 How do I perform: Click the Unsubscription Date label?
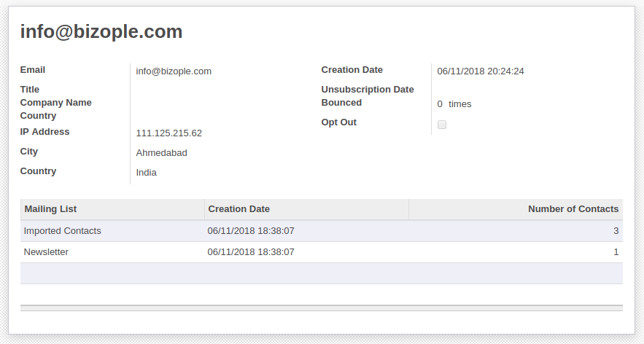(368, 90)
